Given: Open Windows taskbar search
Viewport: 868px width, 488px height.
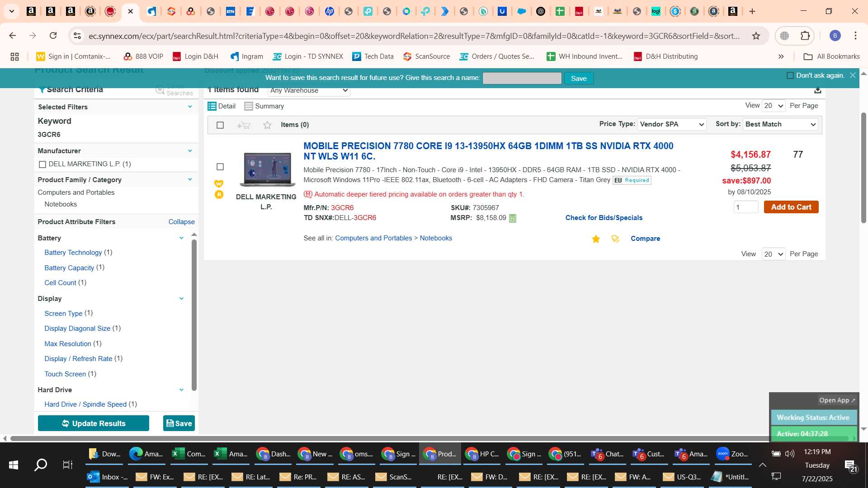Looking at the screenshot, I should click(41, 465).
